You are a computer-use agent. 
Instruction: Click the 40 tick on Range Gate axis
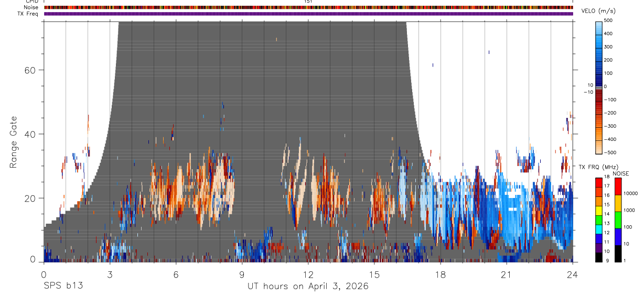pyautogui.click(x=29, y=134)
